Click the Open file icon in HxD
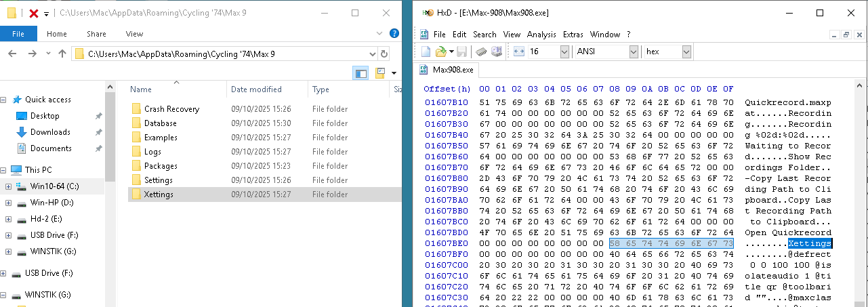This screenshot has width=868, height=307. tap(440, 52)
